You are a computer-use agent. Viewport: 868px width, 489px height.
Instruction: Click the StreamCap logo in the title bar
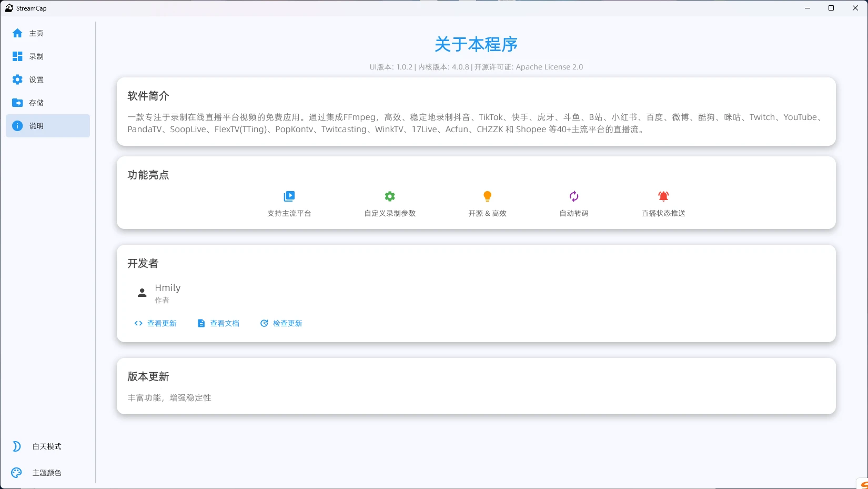click(x=8, y=8)
